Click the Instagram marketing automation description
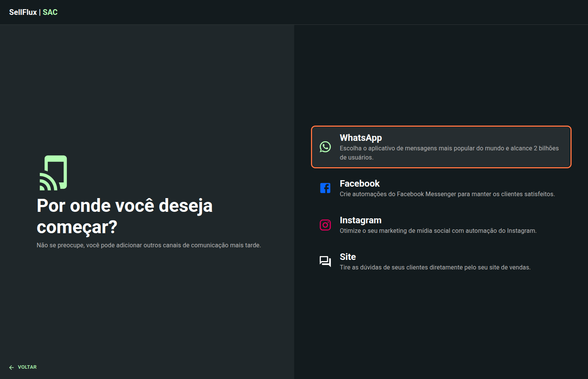This screenshot has width=588, height=379. [438, 231]
